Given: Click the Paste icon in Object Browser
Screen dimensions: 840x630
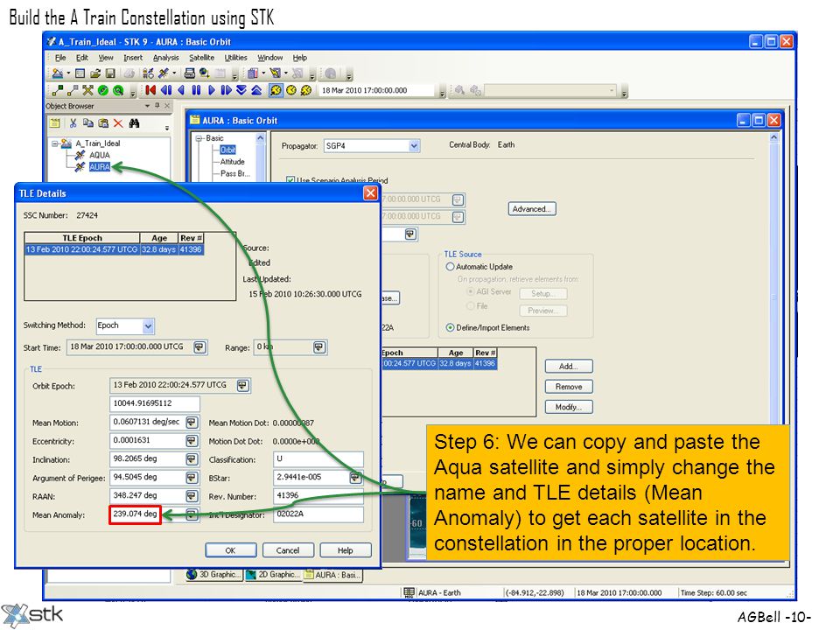Looking at the screenshot, I should pos(103,123).
